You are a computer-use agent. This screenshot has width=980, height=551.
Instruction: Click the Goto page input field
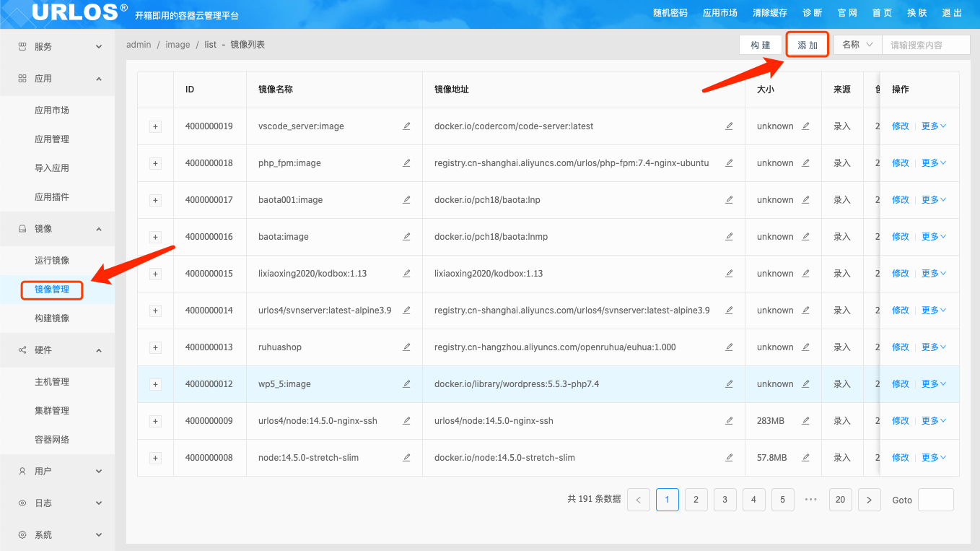(x=936, y=499)
